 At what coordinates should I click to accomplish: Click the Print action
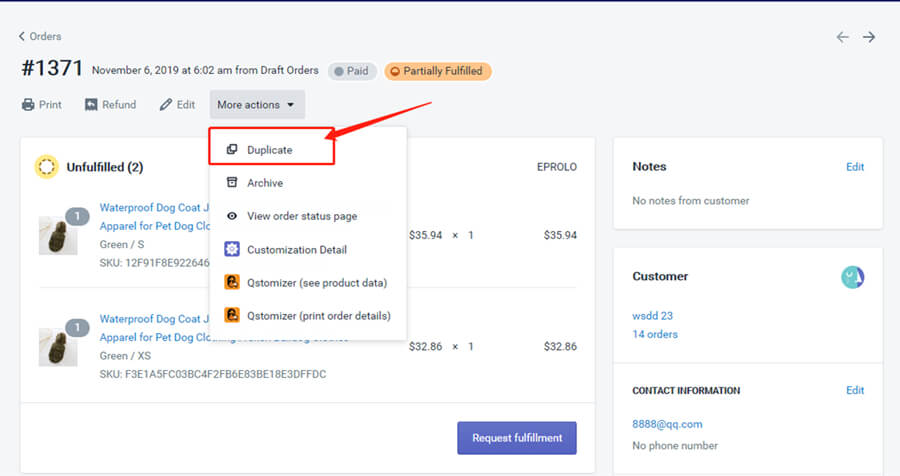[x=42, y=105]
